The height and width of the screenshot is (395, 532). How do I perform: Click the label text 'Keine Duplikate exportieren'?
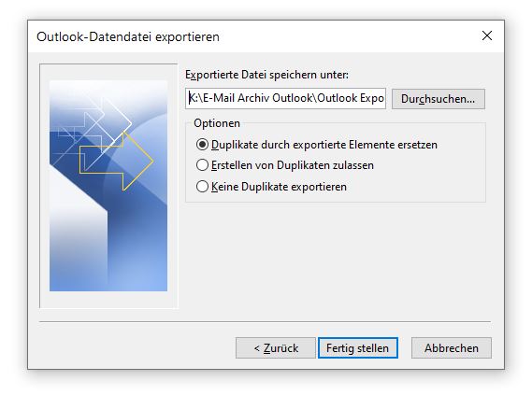coord(279,187)
